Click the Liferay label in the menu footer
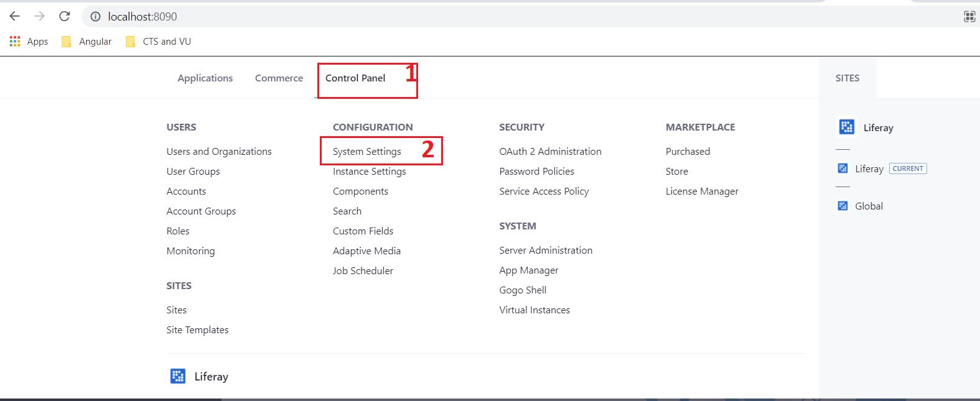Image resolution: width=980 pixels, height=401 pixels. tap(211, 377)
